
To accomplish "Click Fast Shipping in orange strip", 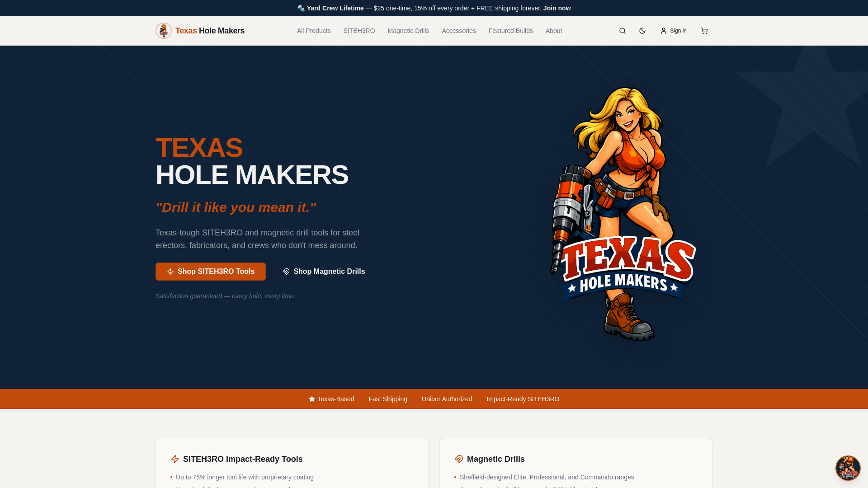I will coord(388,399).
